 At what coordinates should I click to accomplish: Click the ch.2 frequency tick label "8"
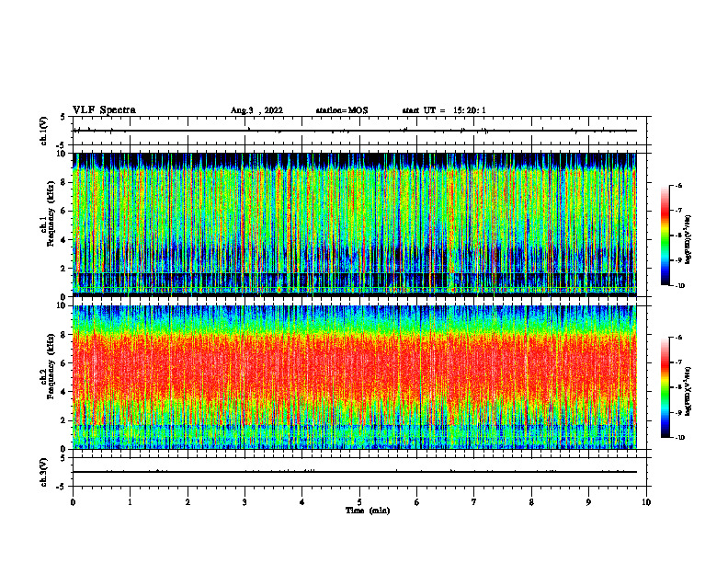click(x=63, y=335)
